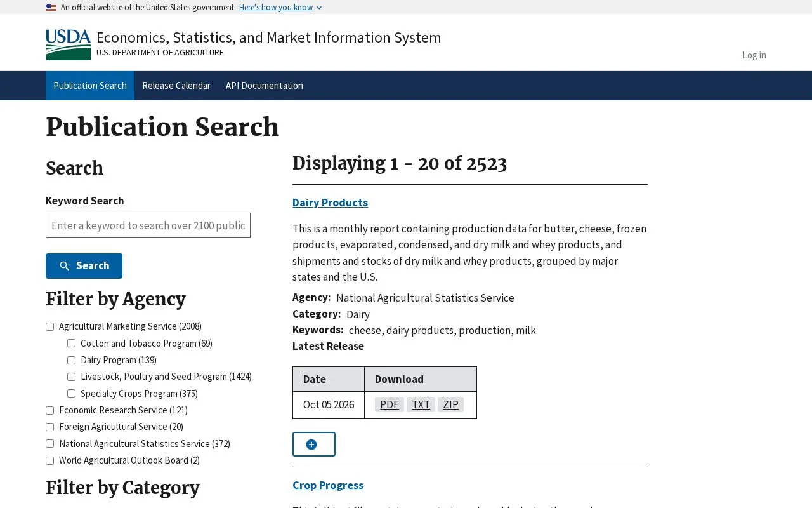Open the Publication Search tab
The width and height of the screenshot is (812, 508).
point(90,86)
